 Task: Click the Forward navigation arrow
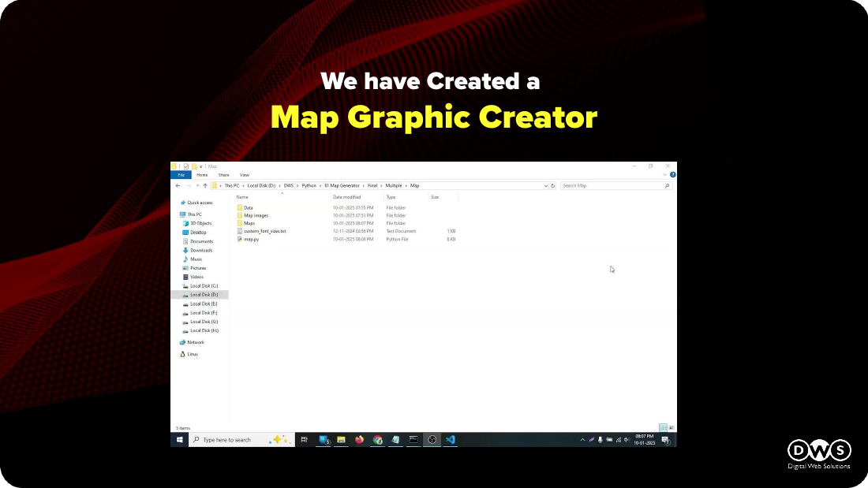pos(189,186)
